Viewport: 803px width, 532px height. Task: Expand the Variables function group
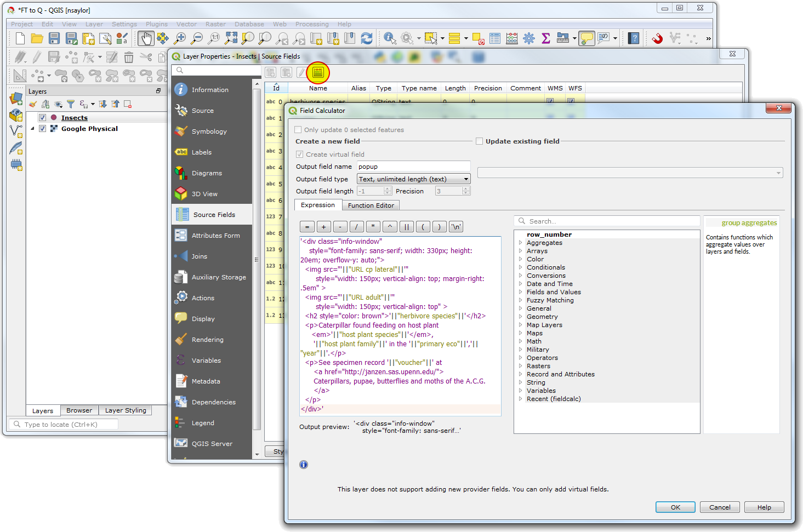(x=521, y=391)
